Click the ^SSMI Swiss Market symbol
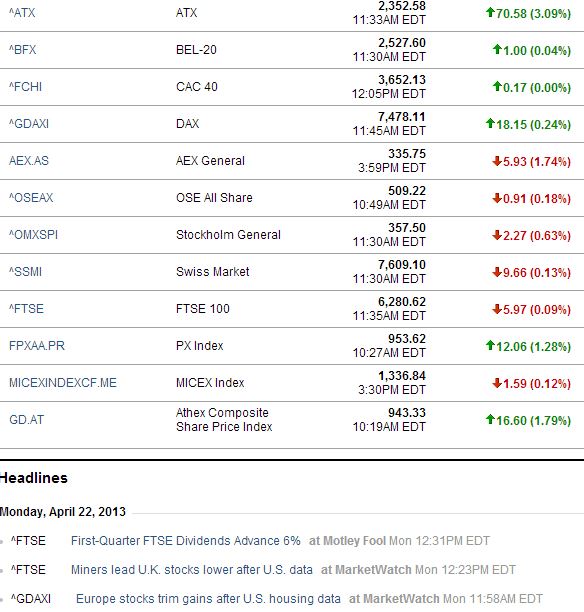 [25, 272]
